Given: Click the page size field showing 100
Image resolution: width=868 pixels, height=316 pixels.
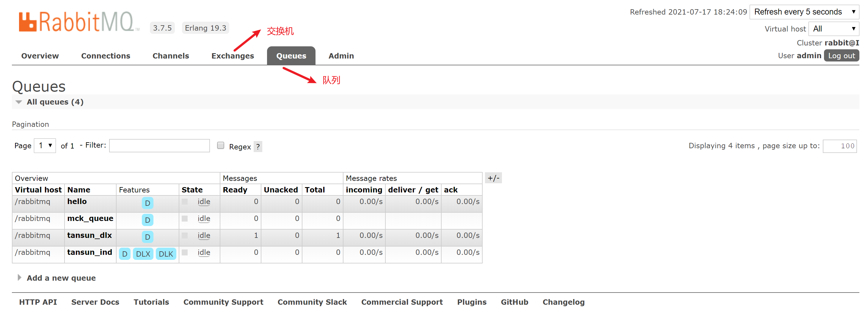Looking at the screenshot, I should [x=840, y=146].
